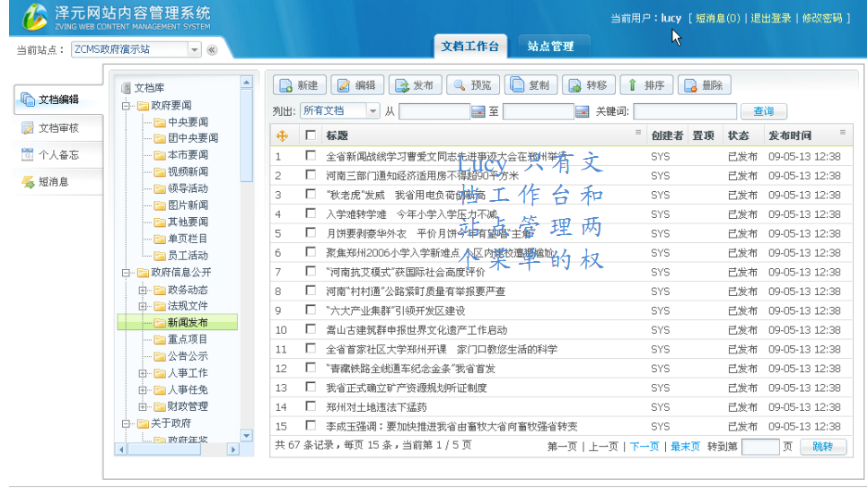Viewport: 868px width, 488px height.
Task: Open the 个人备忘 sidebar item
Action: (x=58, y=155)
